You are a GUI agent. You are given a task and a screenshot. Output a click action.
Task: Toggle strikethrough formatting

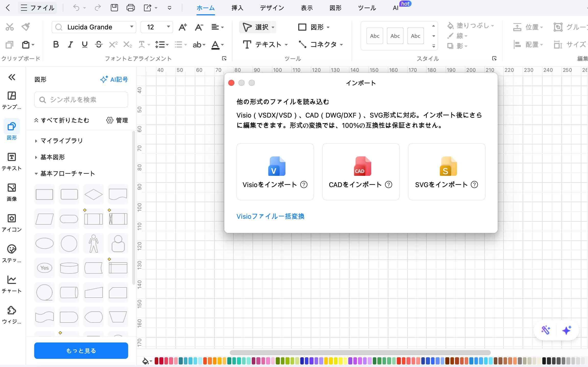(x=99, y=45)
